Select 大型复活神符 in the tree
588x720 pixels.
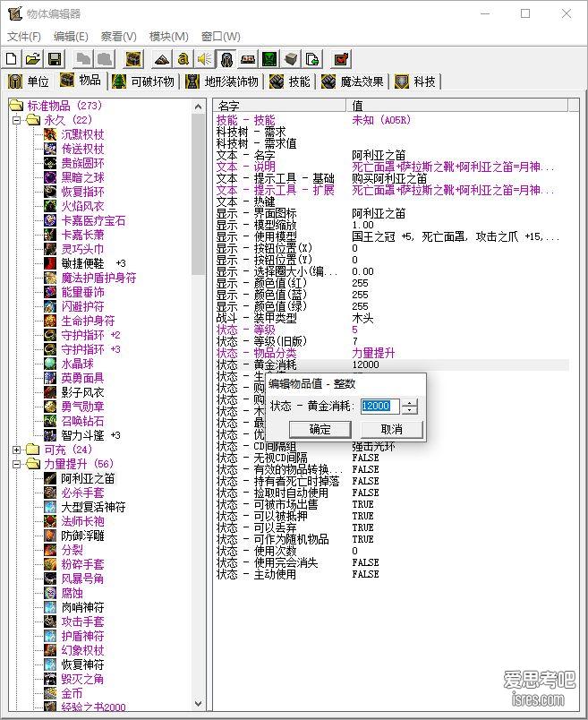coord(93,507)
